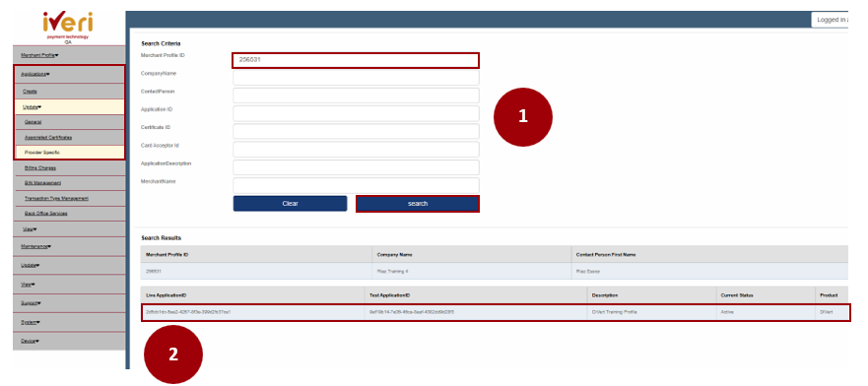Click the Riaz Training 4 company cell
This screenshot has height=386, width=868.
(x=472, y=271)
